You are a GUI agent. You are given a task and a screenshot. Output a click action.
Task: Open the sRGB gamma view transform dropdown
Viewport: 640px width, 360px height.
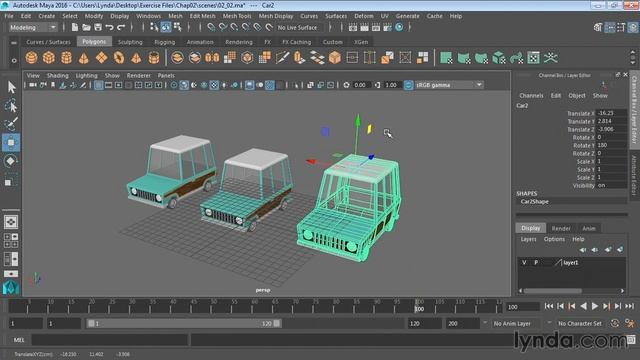[449, 85]
